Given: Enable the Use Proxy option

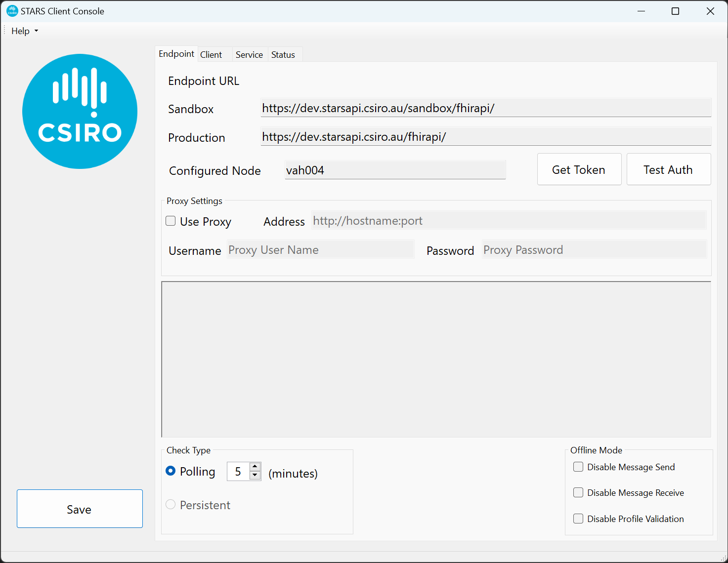Looking at the screenshot, I should [170, 221].
